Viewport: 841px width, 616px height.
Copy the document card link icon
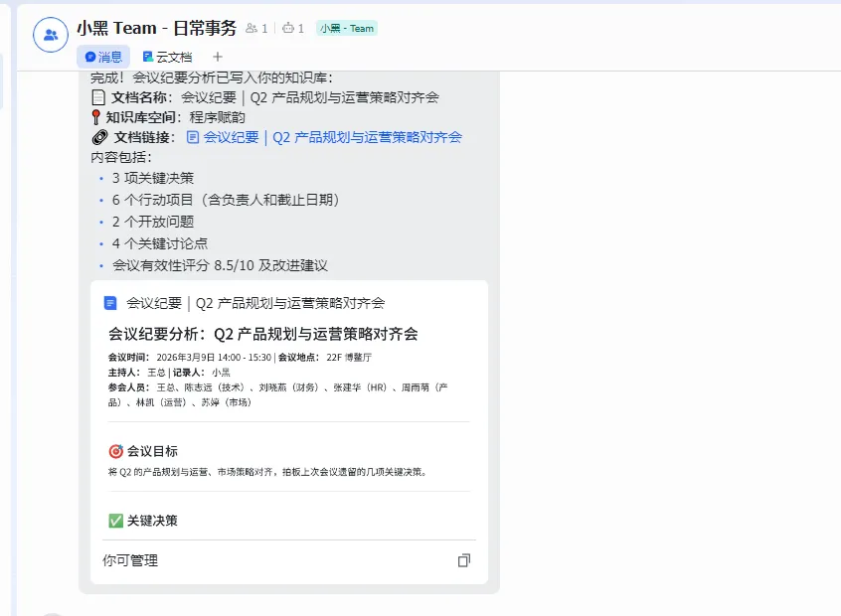tap(464, 560)
